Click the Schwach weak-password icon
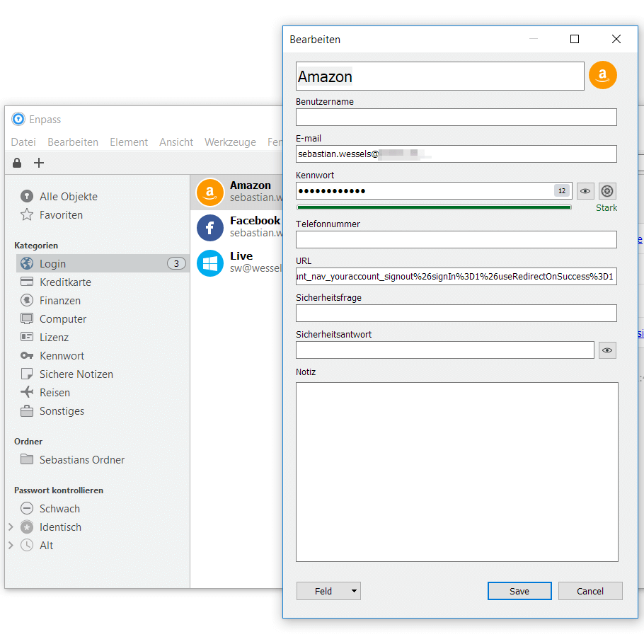This screenshot has height=644, width=644. [x=27, y=508]
